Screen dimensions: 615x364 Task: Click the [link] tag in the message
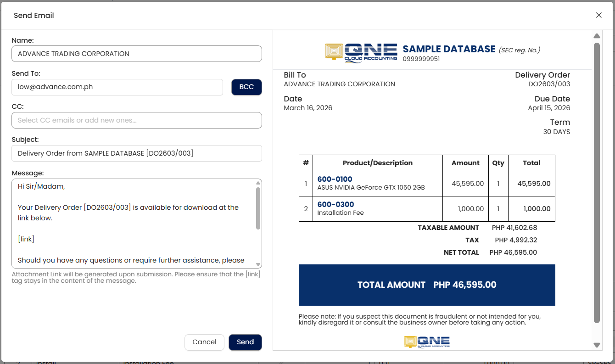pyautogui.click(x=26, y=239)
